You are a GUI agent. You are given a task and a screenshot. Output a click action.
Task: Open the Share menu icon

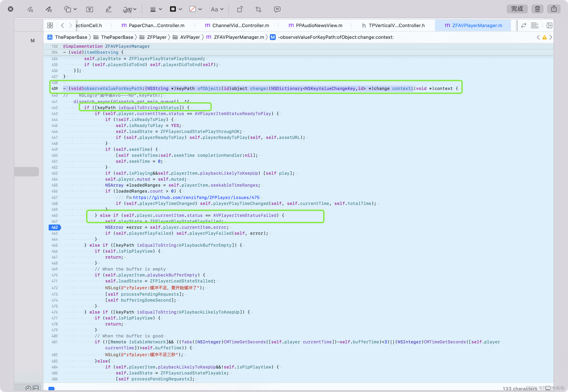(x=554, y=9)
